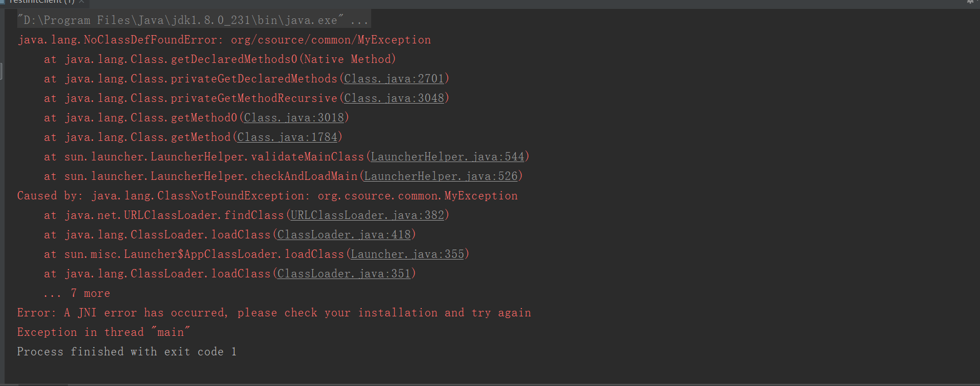
Task: Open the console settings gear icon
Action: tap(971, 2)
